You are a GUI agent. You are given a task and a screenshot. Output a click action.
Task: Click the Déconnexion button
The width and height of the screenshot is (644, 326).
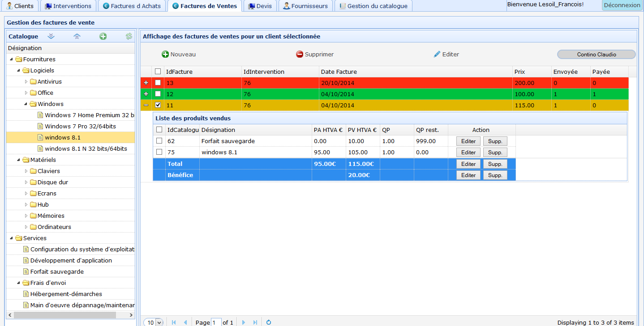622,5
